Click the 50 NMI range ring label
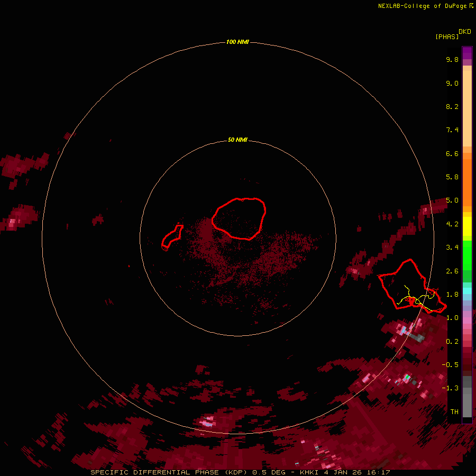 pyautogui.click(x=237, y=140)
